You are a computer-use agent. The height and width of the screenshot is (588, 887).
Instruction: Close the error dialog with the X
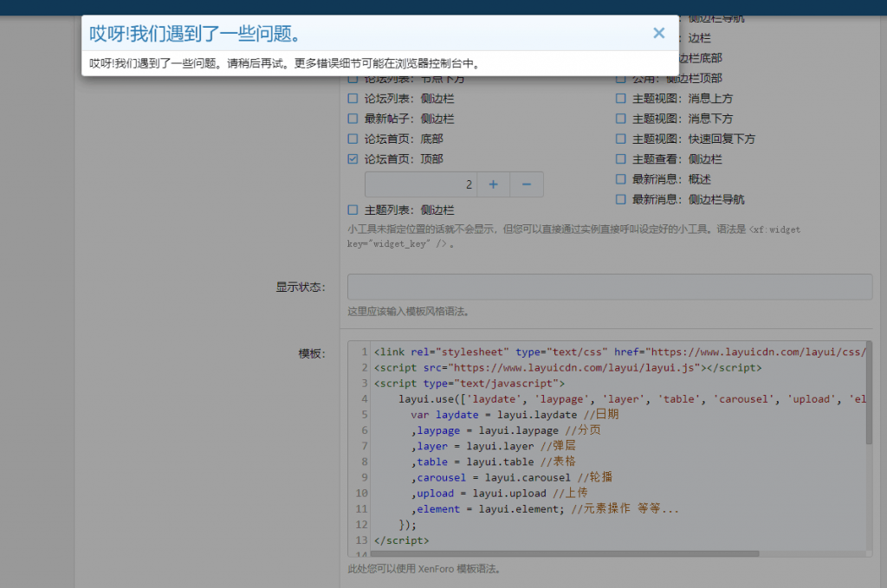point(658,33)
